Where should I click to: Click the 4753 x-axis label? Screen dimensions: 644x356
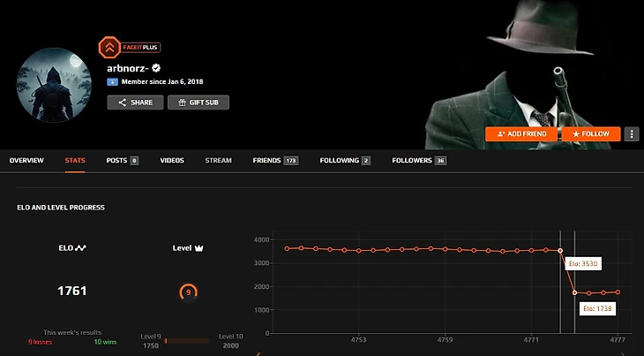tap(358, 339)
